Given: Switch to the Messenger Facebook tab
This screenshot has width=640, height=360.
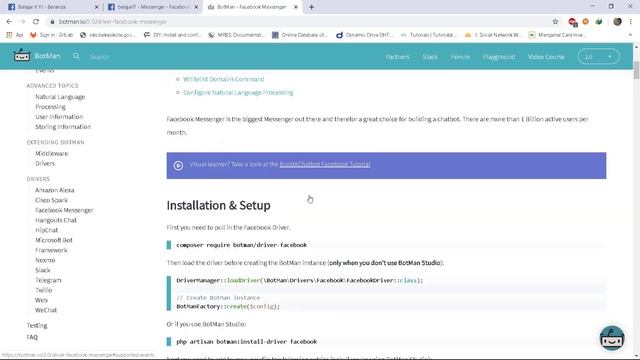Looking at the screenshot, I should (x=153, y=7).
